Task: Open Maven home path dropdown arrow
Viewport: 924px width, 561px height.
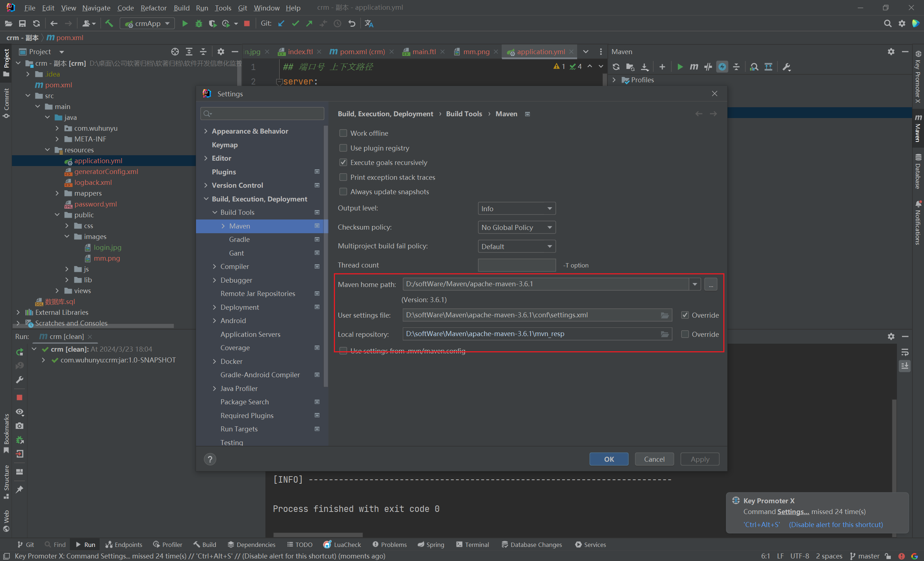Action: (695, 284)
